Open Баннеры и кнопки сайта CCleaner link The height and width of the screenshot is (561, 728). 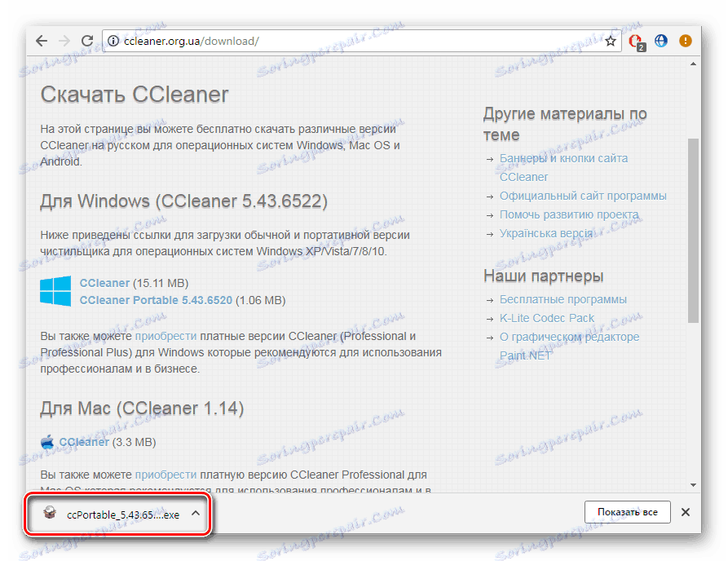point(563,168)
